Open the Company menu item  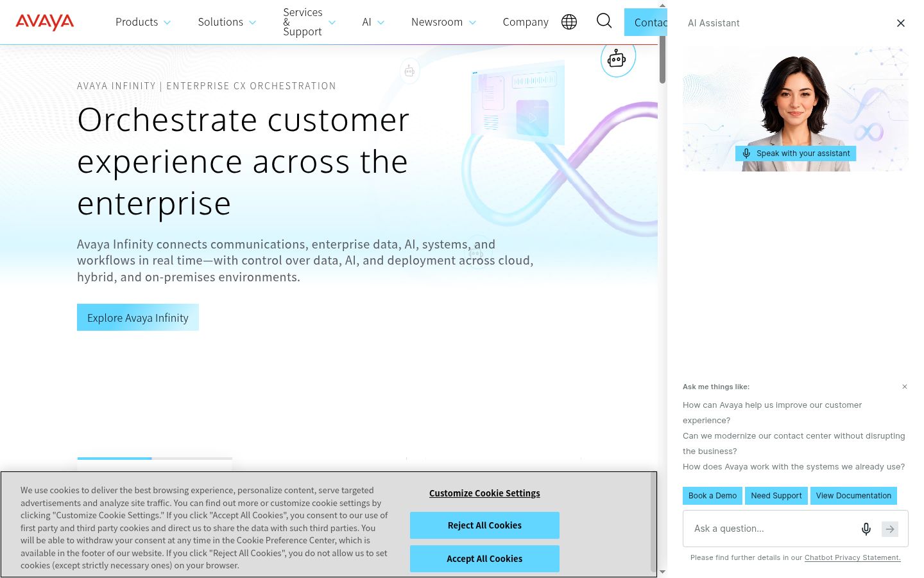point(526,22)
